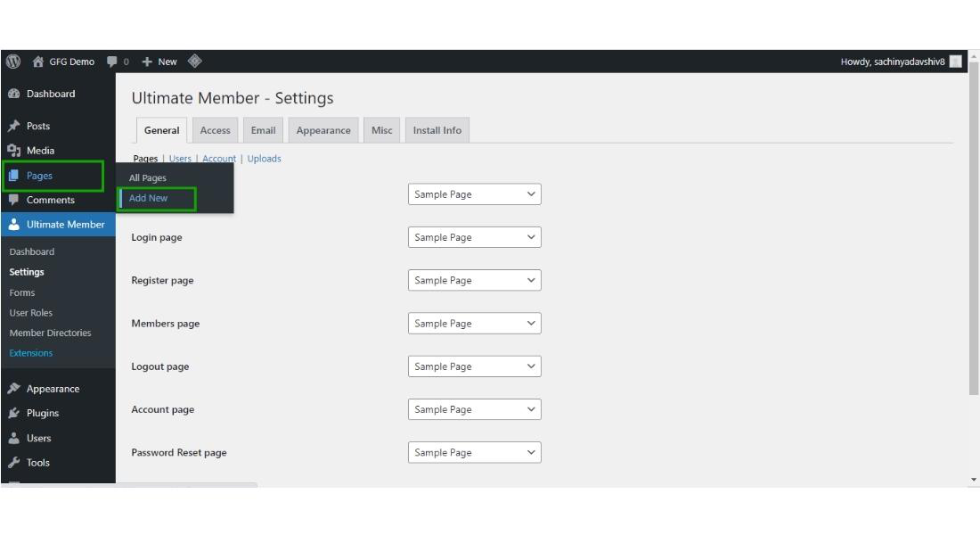
Task: Choose All Pages from flyout menu
Action: 148,177
